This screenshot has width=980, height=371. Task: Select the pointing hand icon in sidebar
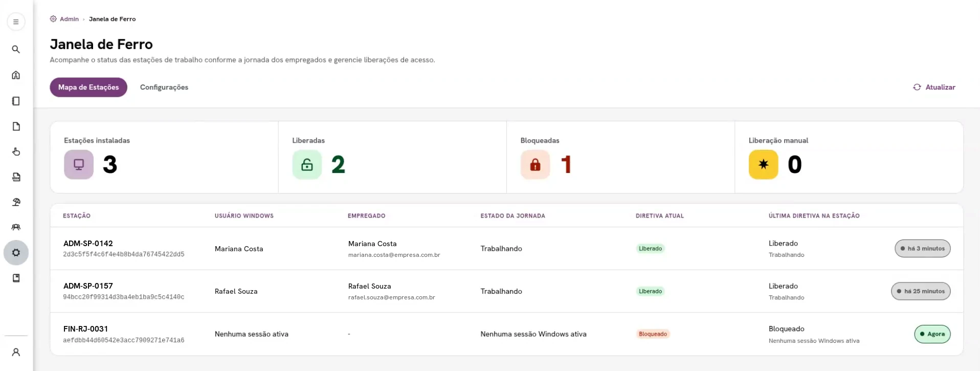16,151
